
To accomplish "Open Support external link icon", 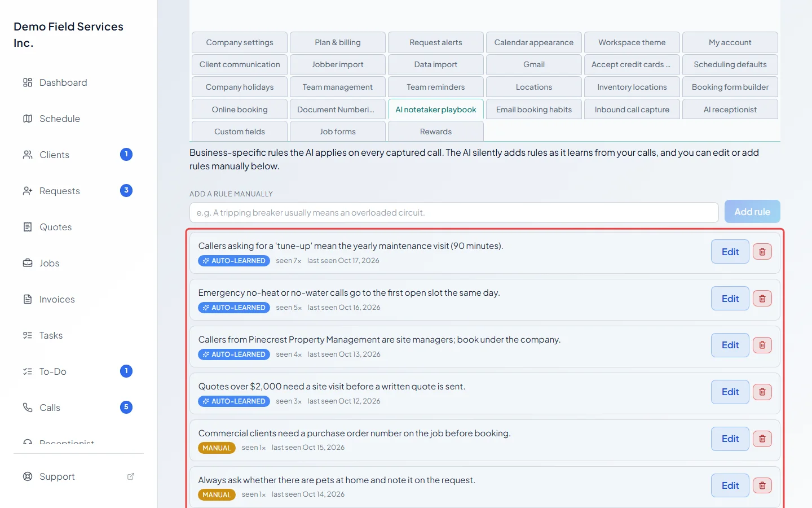I will (131, 476).
